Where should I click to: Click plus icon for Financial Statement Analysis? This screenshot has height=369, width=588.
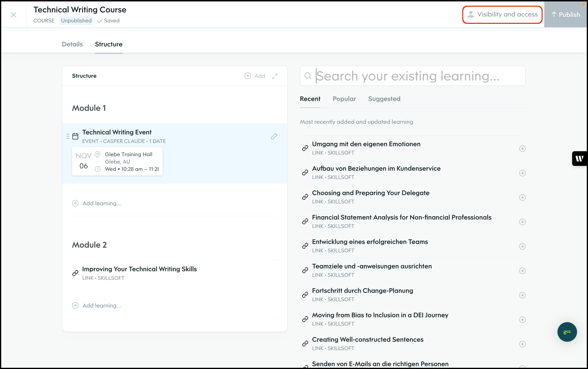522,222
